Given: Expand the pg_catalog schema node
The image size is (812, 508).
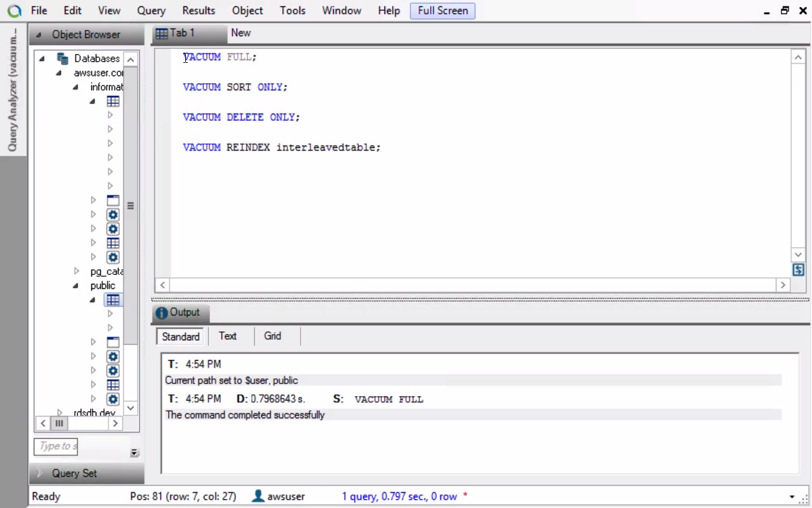Looking at the screenshot, I should click(x=77, y=271).
